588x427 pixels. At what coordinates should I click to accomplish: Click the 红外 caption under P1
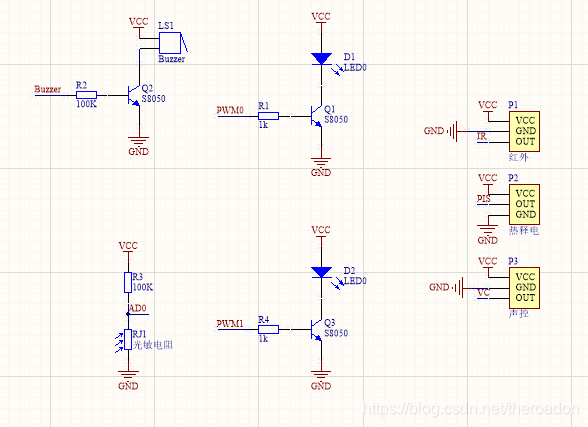point(519,157)
